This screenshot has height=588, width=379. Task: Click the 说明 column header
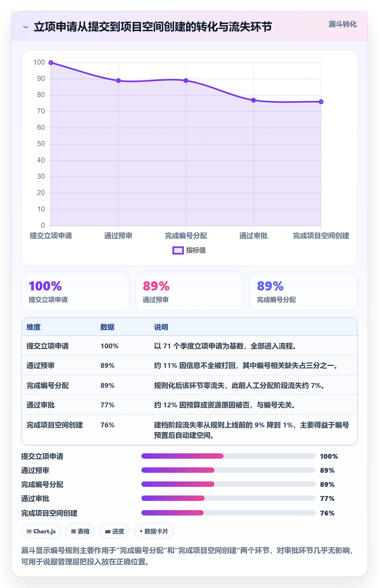[x=161, y=327]
